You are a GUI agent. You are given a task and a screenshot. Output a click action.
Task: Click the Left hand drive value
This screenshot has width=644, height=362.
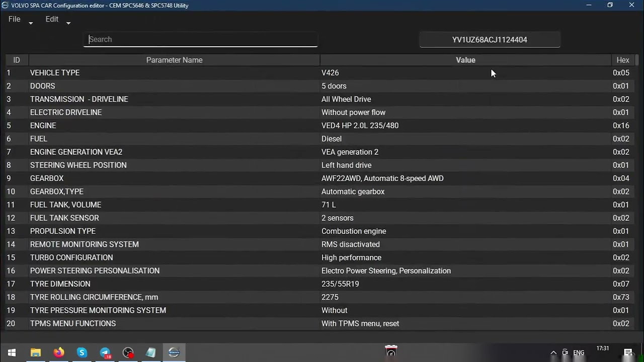[x=347, y=165]
